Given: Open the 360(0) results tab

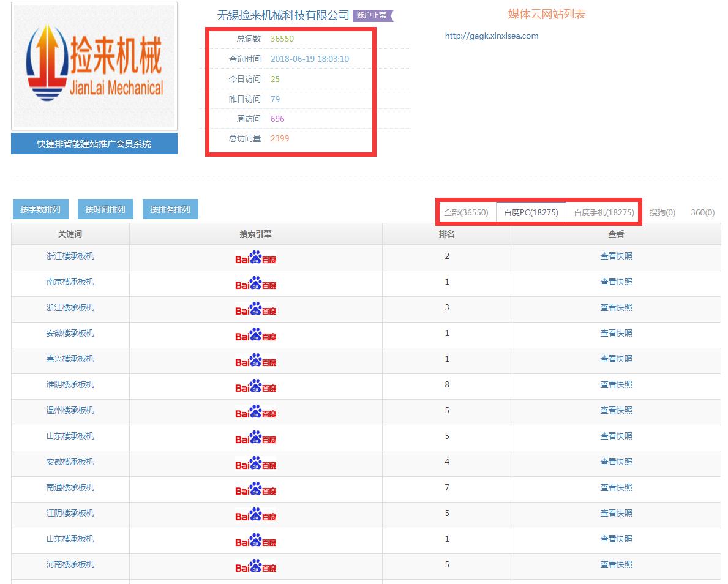Looking at the screenshot, I should pyautogui.click(x=702, y=212).
